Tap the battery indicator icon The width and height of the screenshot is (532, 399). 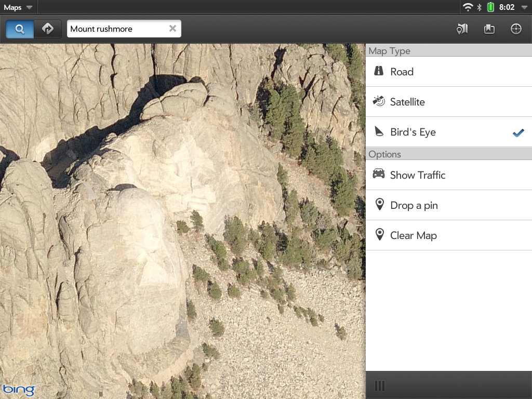[490, 7]
